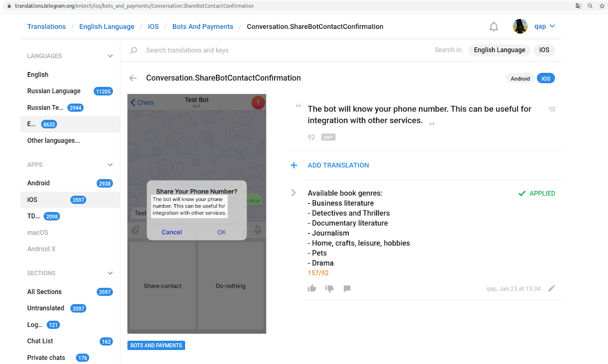
Task: Collapse the Languages section
Action: pyautogui.click(x=110, y=56)
